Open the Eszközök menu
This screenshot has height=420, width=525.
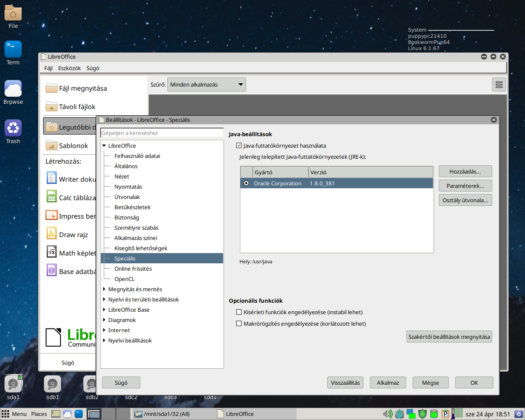click(x=69, y=68)
